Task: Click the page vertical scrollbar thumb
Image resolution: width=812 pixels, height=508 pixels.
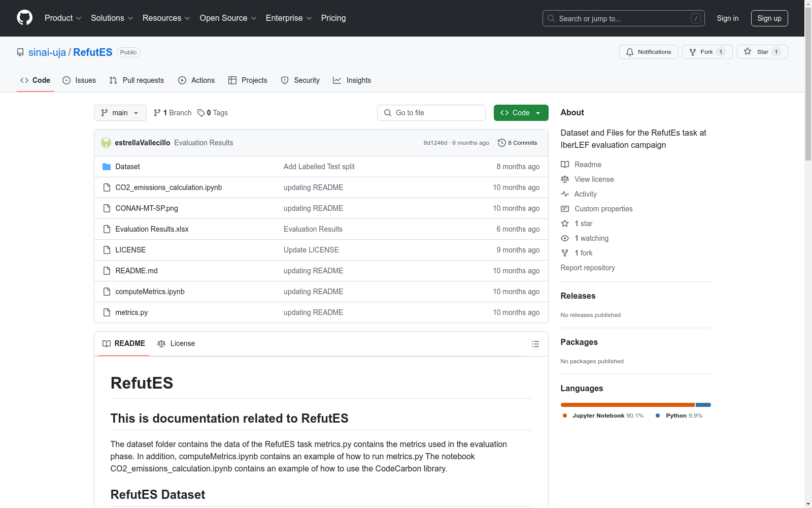Action: pyautogui.click(x=808, y=84)
